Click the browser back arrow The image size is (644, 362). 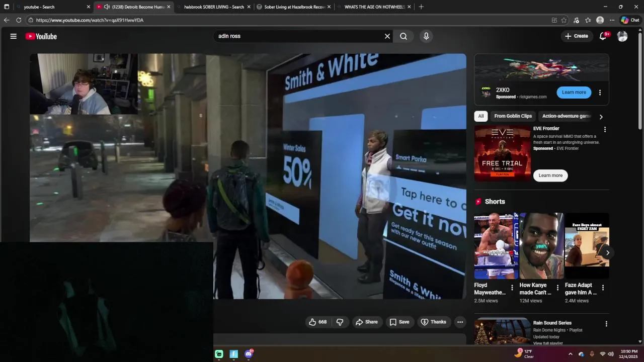pos(7,20)
